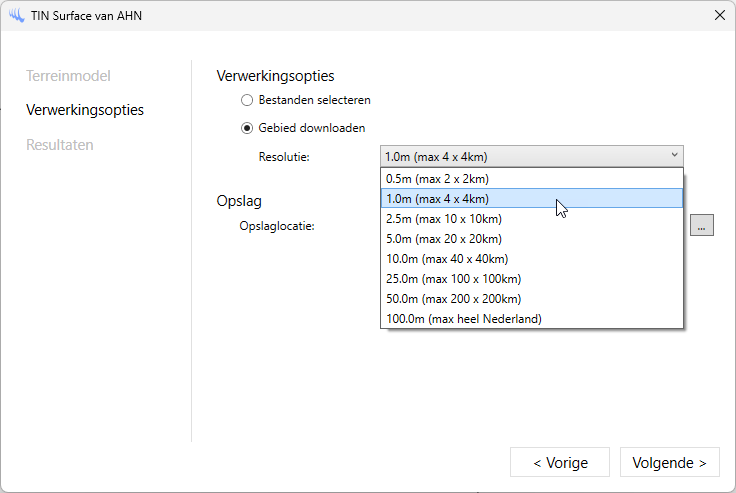Click the dialog title text TIN Surface van AHN
This screenshot has height=493, width=736.
84,15
